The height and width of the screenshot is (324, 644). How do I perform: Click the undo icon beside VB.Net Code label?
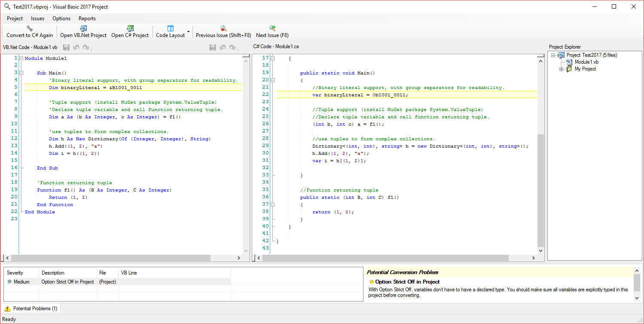76,47
